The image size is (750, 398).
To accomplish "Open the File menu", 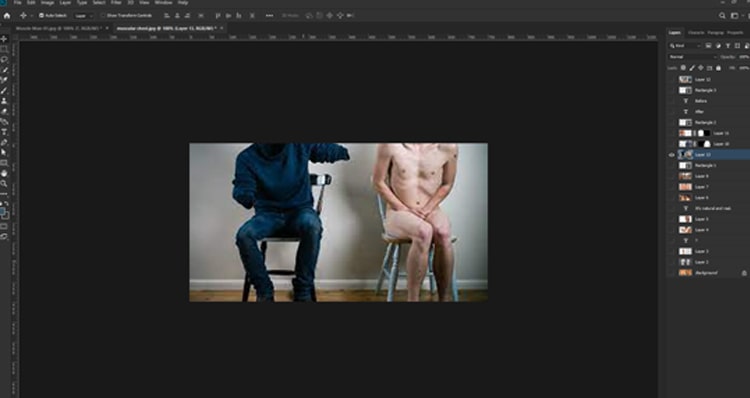I will coord(18,3).
